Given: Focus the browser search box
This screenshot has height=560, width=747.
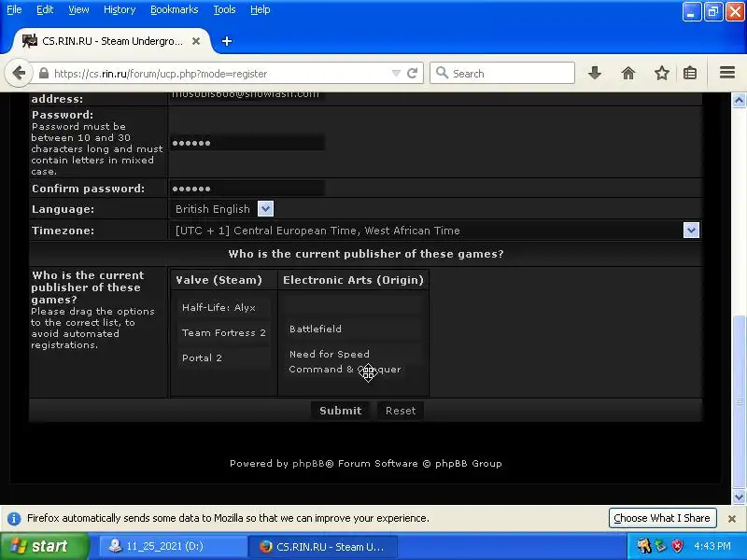Looking at the screenshot, I should (x=502, y=74).
